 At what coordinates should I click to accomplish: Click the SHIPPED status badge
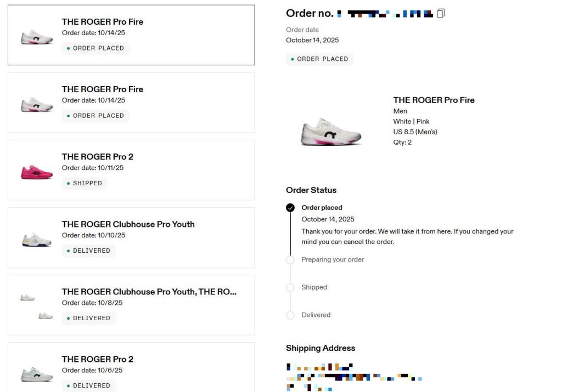85,183
